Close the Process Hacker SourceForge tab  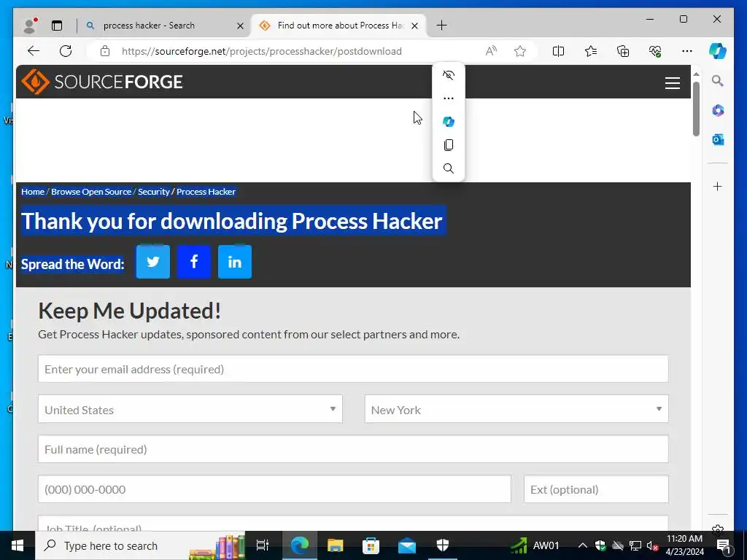[x=415, y=26]
